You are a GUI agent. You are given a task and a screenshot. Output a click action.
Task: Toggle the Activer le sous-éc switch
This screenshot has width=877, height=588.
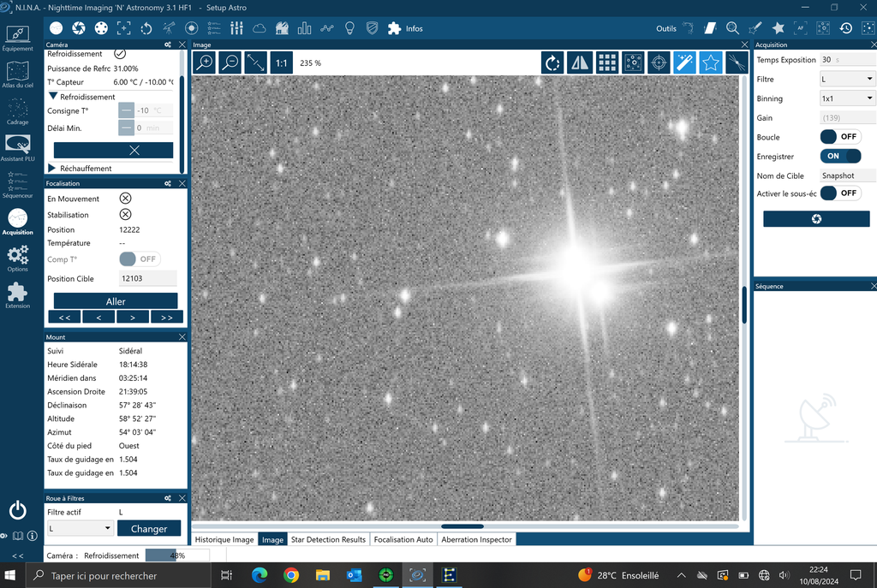[x=841, y=193]
